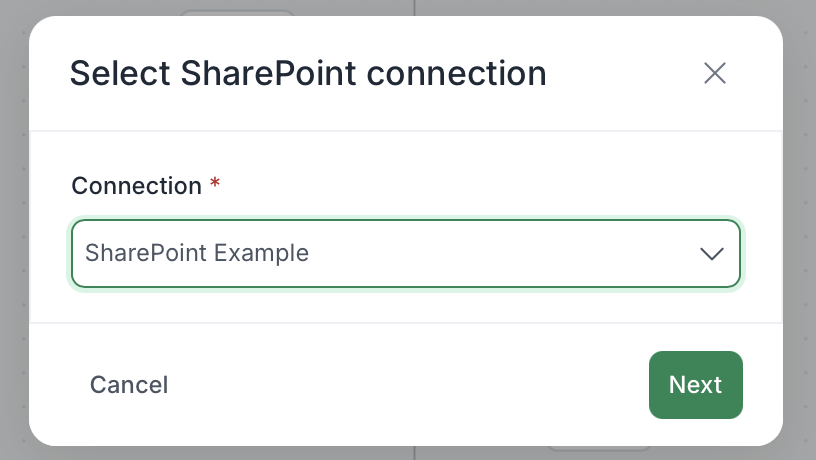Open the SharePoint Example combo box
The image size is (816, 460).
point(405,254)
